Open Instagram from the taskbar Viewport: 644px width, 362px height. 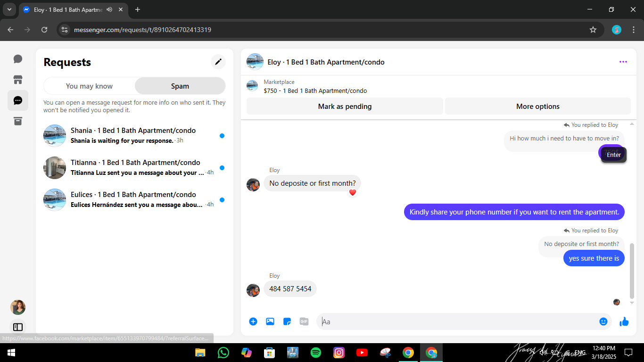(339, 353)
